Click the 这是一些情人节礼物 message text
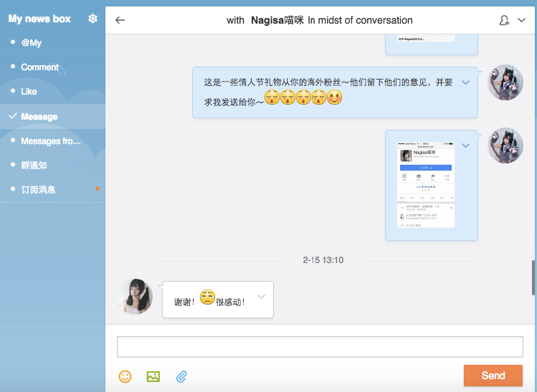537x392 pixels. [x=328, y=92]
